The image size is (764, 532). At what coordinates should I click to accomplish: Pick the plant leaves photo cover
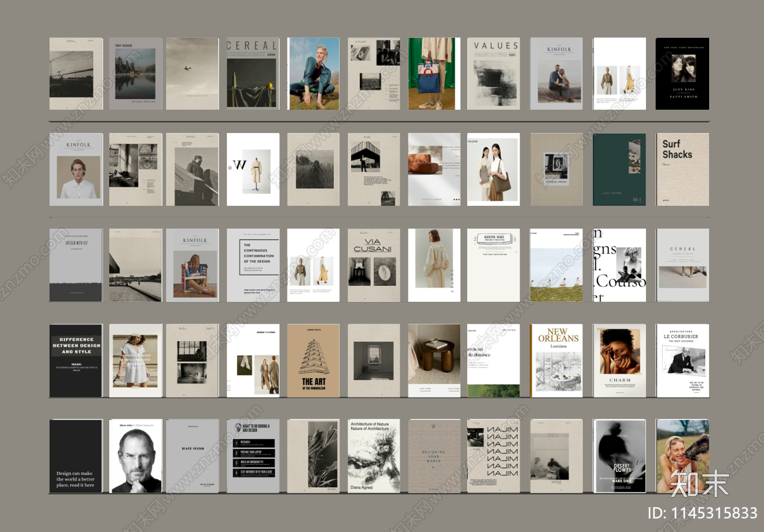click(313, 456)
